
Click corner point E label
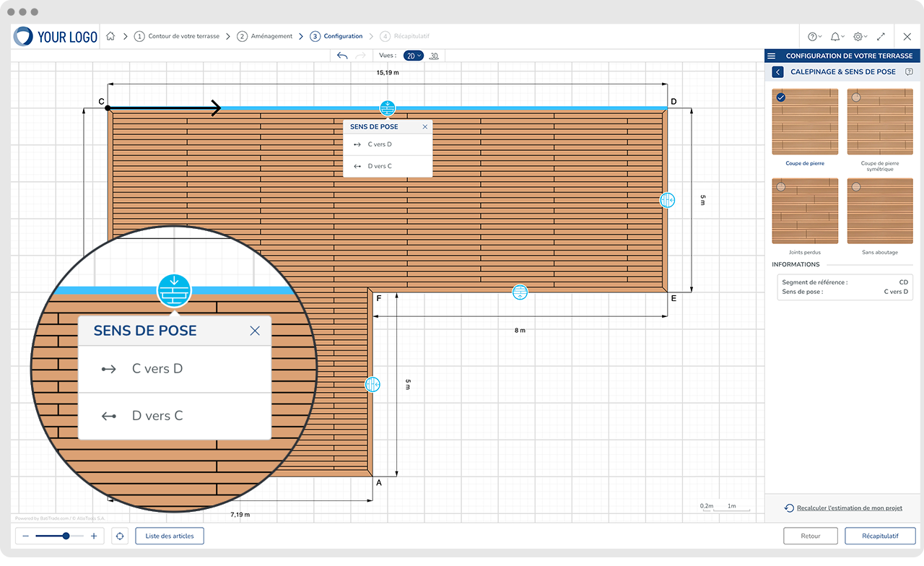(674, 297)
